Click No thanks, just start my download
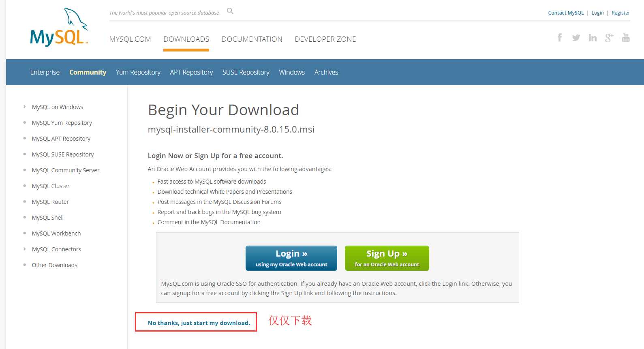Screen dimensions: 644x349 [x=199, y=323]
